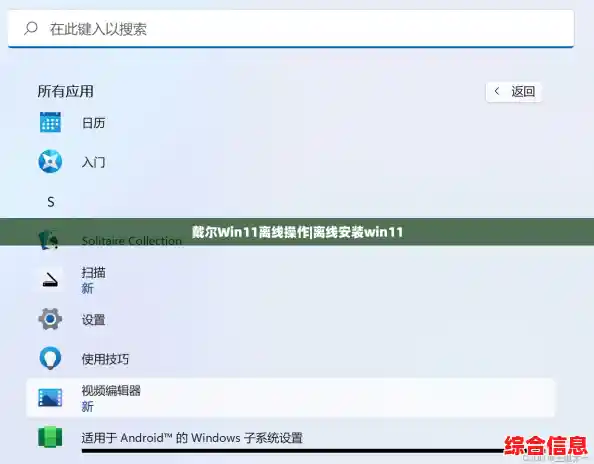
Task: Click the 返回 back button
Action: point(514,92)
